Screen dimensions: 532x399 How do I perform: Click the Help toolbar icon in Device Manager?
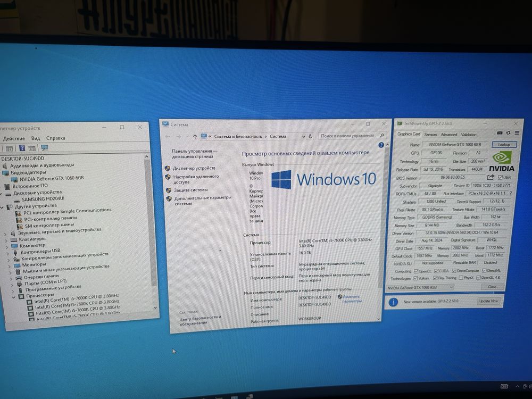pyautogui.click(x=22, y=148)
